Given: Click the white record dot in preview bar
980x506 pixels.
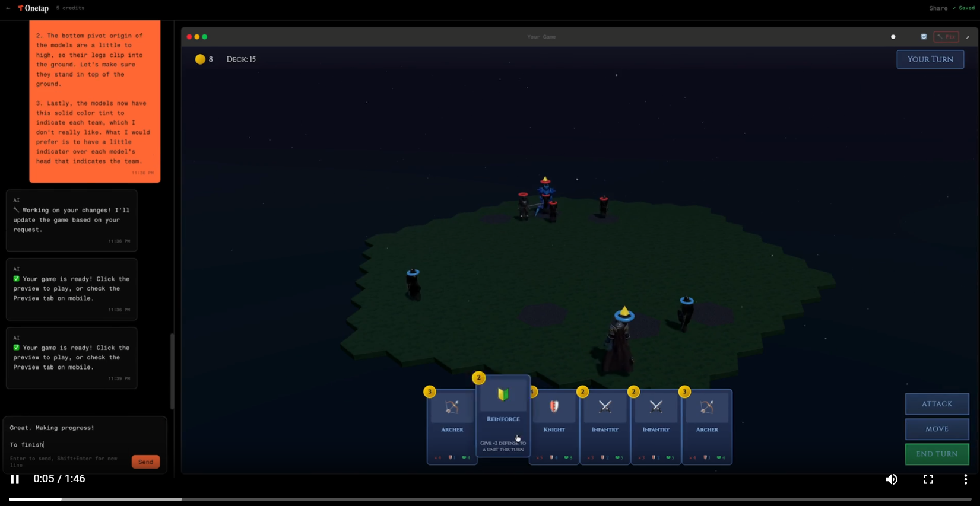Looking at the screenshot, I should 893,37.
